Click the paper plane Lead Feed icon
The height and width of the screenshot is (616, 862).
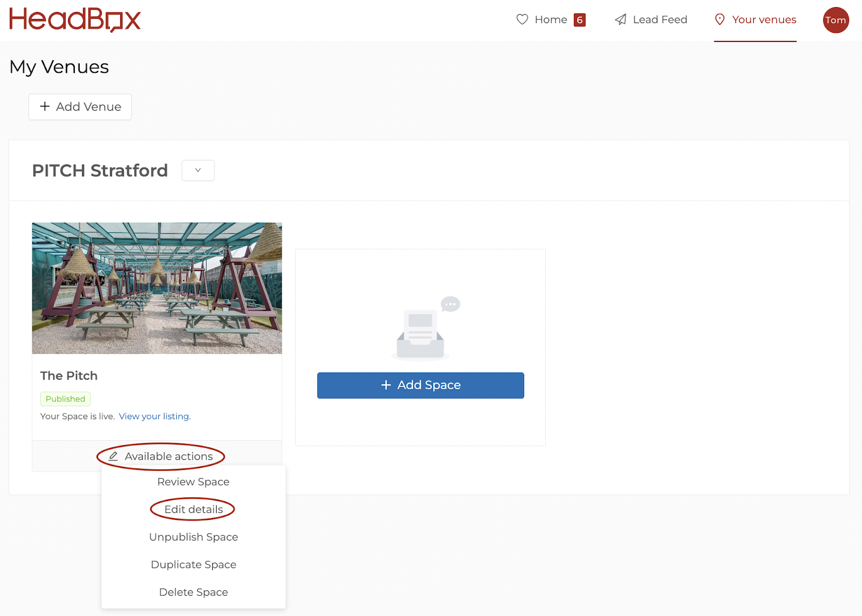(x=621, y=19)
